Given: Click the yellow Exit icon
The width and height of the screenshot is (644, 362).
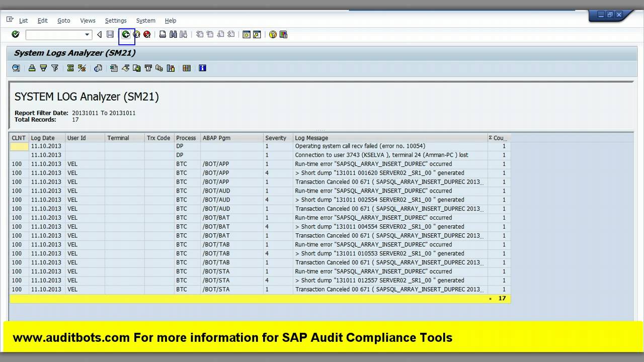Looking at the screenshot, I should (136, 34).
